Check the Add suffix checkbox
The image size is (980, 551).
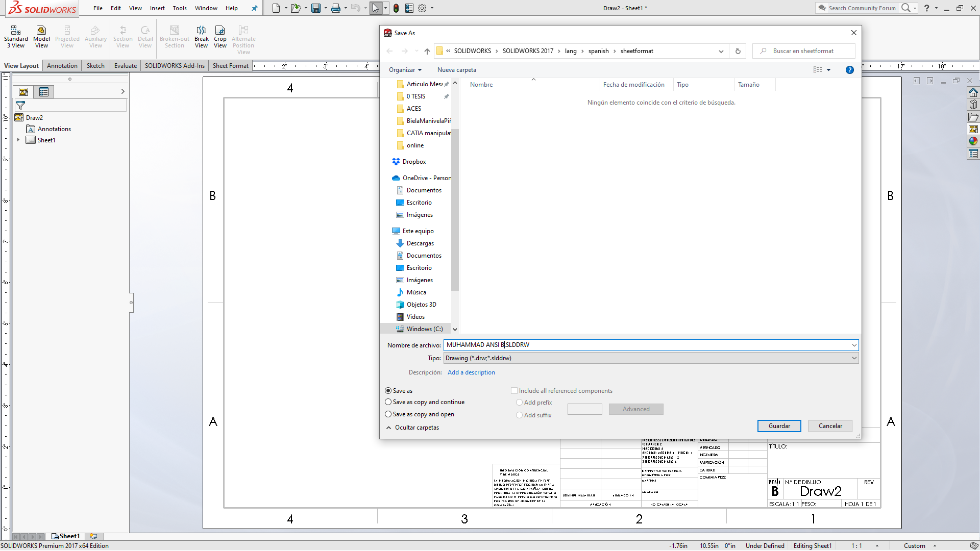click(x=519, y=415)
